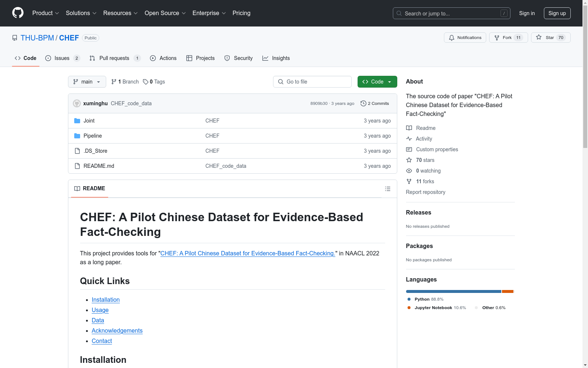588x368 pixels.
Task: Open the README outline list icon
Action: (x=387, y=189)
